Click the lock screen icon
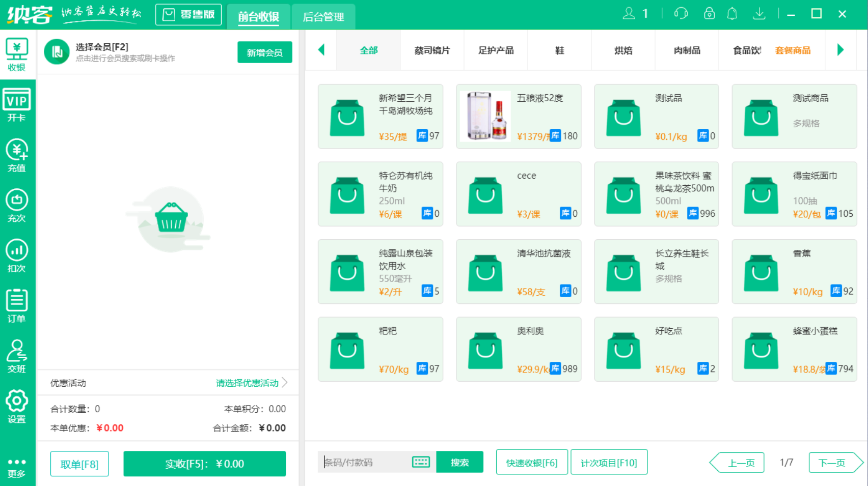The height and width of the screenshot is (486, 868). pos(709,14)
